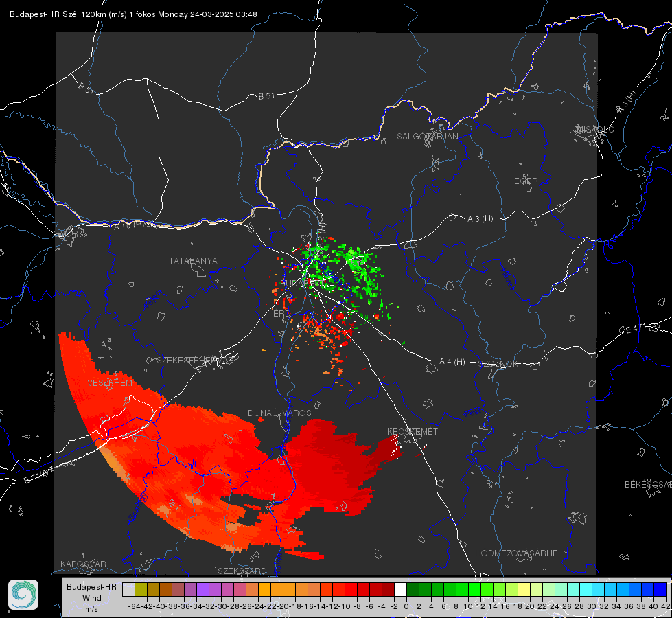Click the swirl logo icon beside the legend
This screenshot has height=618, width=672.
pyautogui.click(x=23, y=595)
